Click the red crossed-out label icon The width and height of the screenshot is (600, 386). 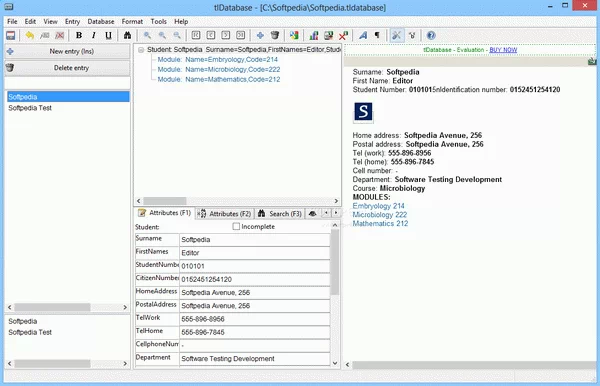[59, 36]
